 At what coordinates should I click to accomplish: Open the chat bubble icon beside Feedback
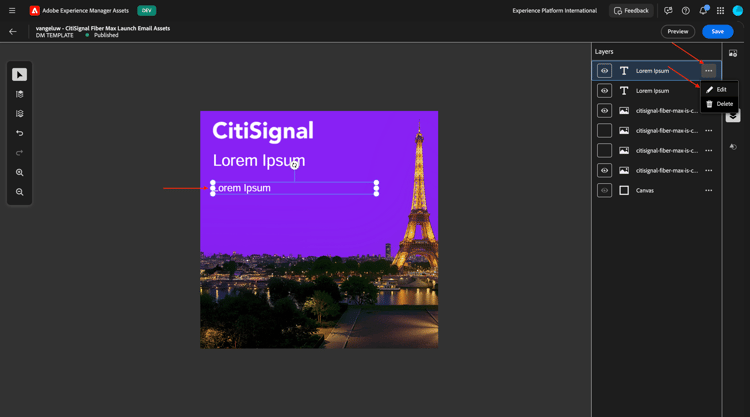point(668,11)
